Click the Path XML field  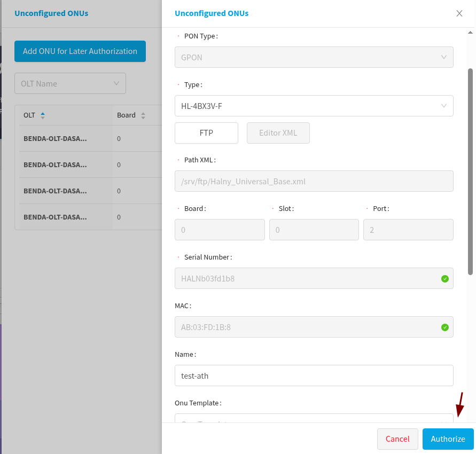[314, 181]
